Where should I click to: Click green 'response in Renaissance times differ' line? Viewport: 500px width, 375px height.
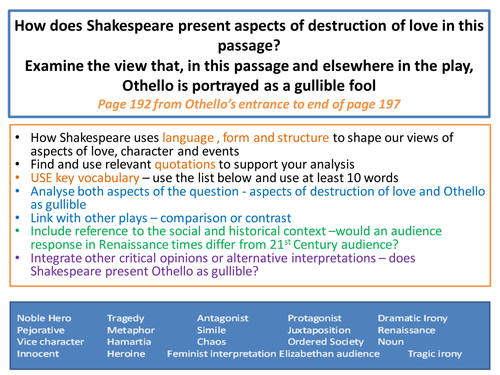pos(214,245)
